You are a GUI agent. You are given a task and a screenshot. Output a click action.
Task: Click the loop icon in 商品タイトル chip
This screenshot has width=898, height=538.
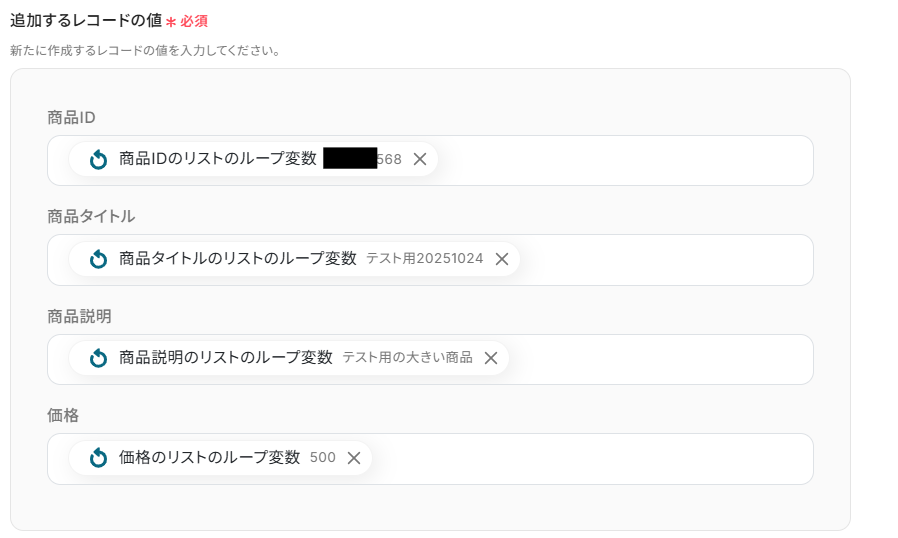98,259
